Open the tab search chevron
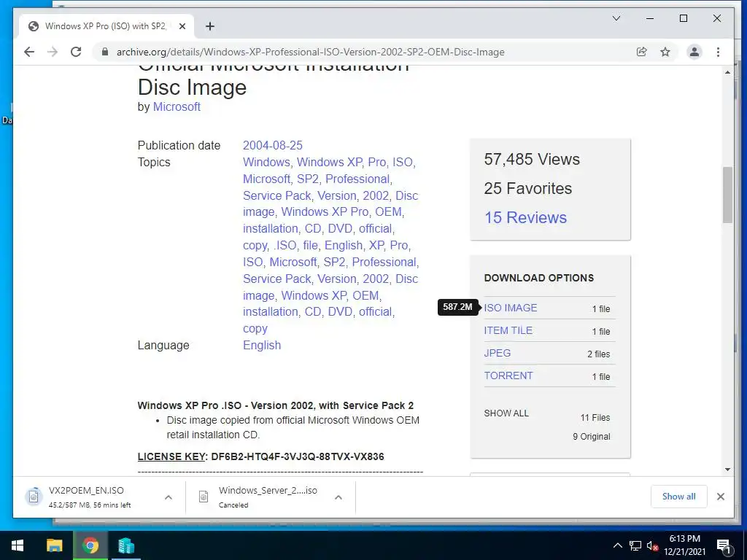The width and height of the screenshot is (747, 560). 616,18
